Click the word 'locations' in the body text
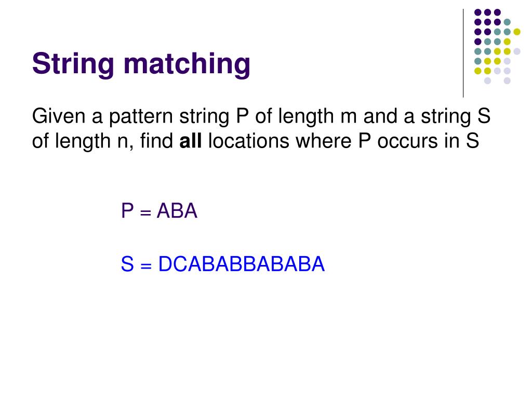The image size is (532, 399). [249, 141]
